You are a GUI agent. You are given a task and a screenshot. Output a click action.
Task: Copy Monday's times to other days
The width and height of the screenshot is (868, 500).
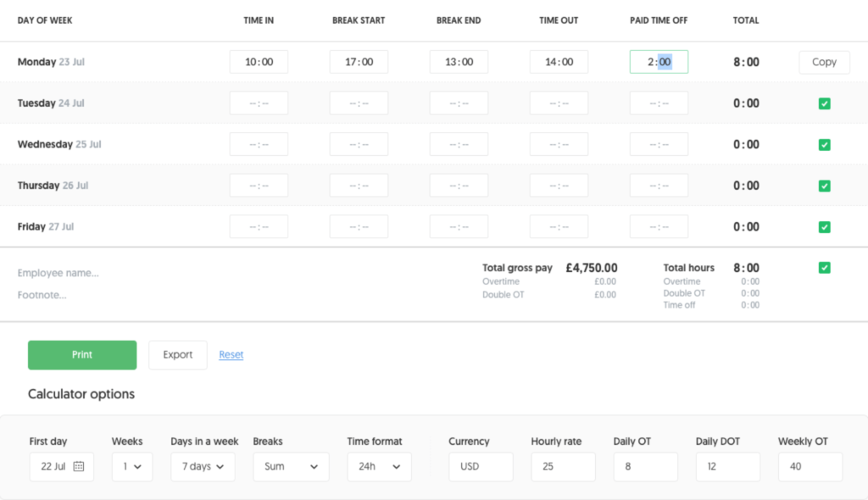(823, 62)
